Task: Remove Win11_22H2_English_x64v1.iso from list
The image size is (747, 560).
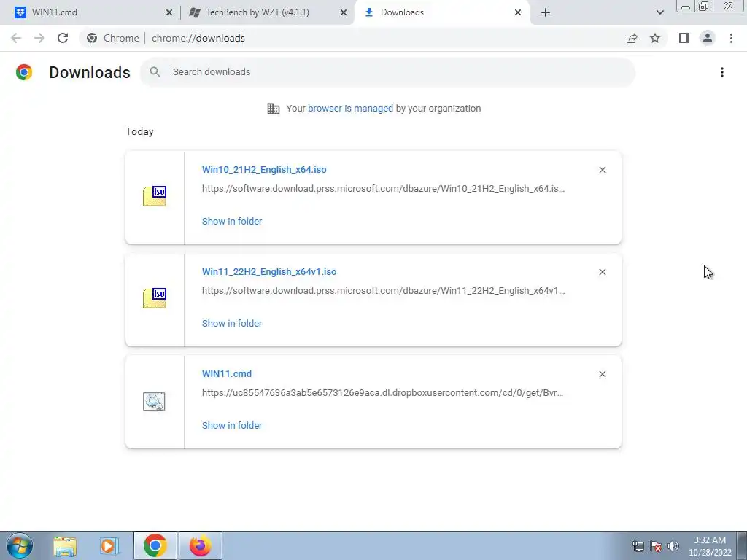Action: click(603, 272)
